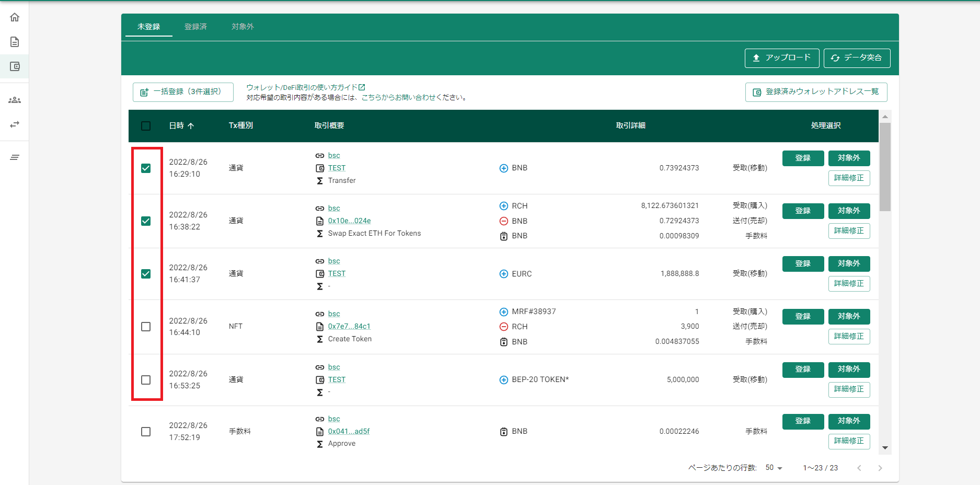Toggle the select-all header checkbox
Viewport: 980px width, 485px height.
[x=146, y=126]
